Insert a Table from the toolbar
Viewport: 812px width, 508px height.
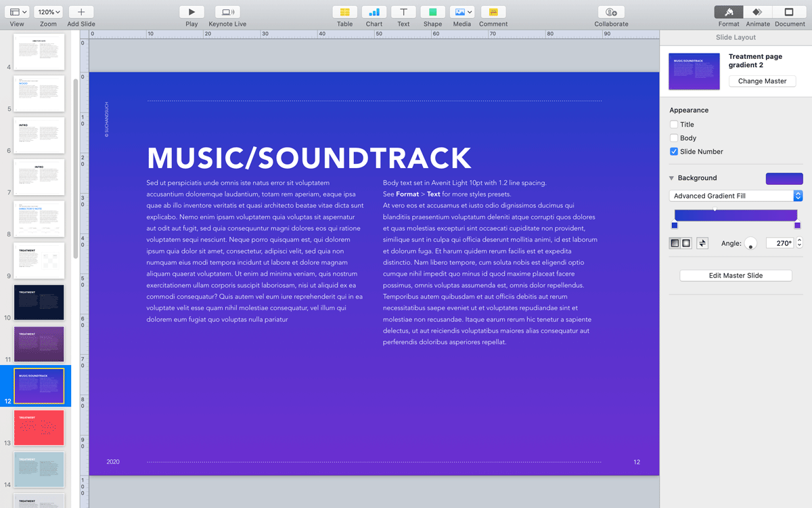[x=344, y=12]
